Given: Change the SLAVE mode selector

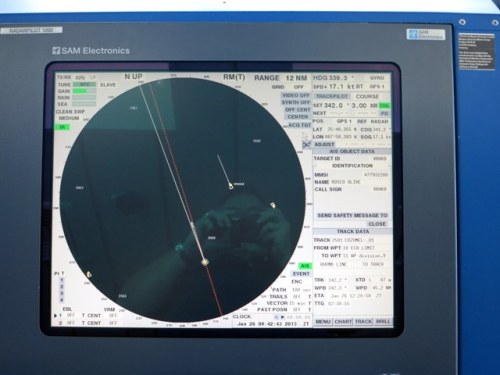Looking at the screenshot, I should point(108,85).
